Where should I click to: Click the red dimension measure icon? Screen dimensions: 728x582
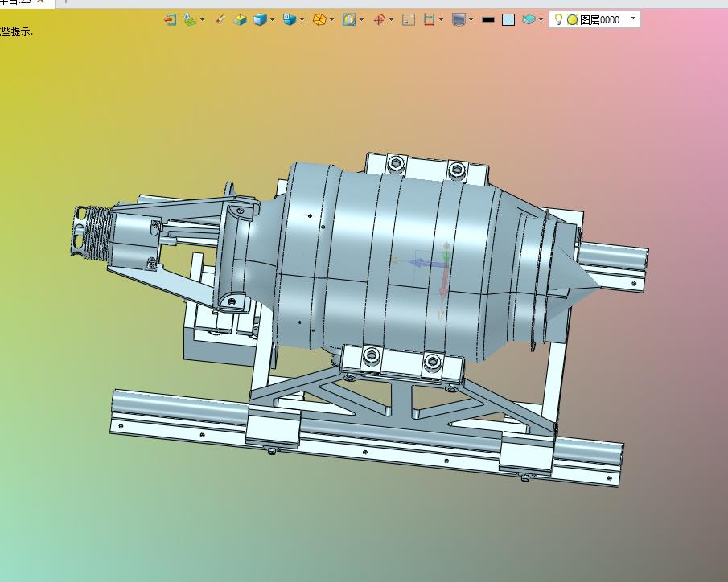(x=430, y=19)
